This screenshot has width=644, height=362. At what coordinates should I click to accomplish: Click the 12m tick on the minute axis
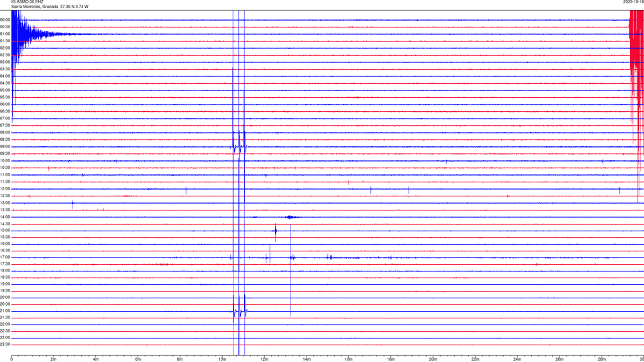point(264,359)
